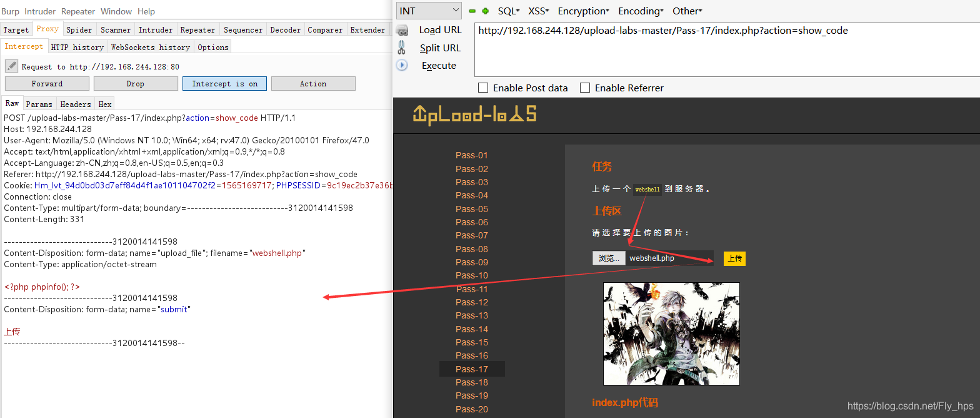Click the webshell.php file name field

click(669, 258)
